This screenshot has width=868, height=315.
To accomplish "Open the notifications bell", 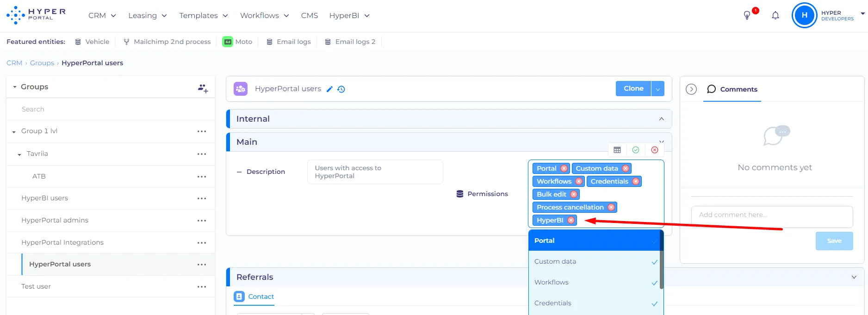I will (775, 15).
